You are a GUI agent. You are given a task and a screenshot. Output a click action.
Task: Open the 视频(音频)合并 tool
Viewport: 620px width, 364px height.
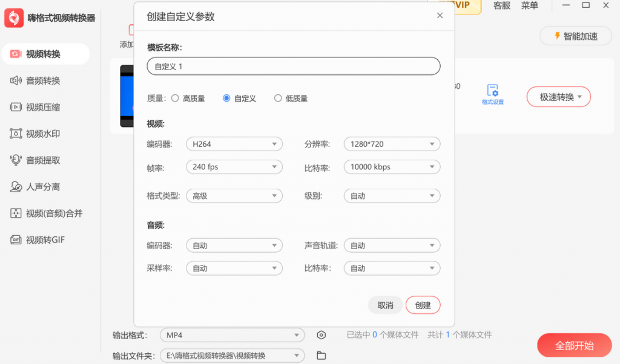(44, 213)
